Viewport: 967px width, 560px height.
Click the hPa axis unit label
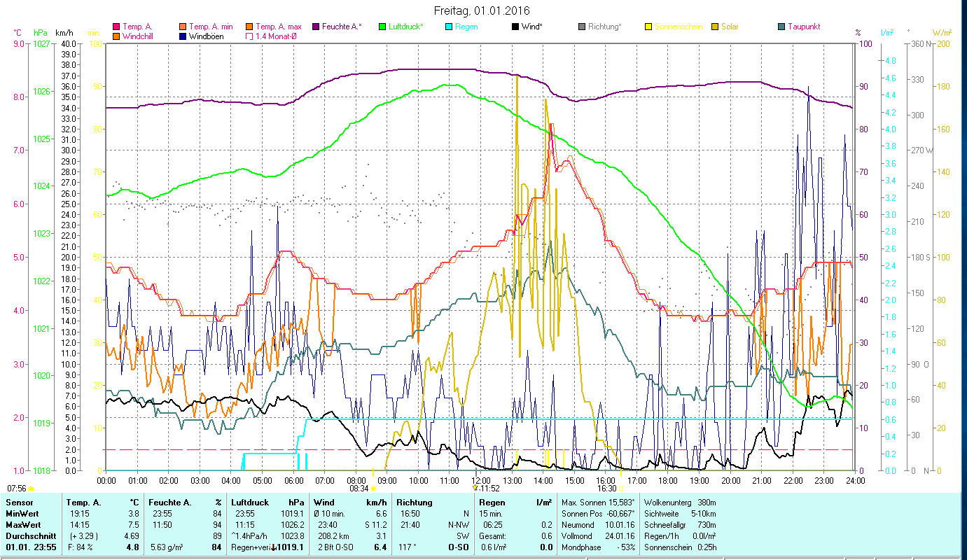coord(41,33)
